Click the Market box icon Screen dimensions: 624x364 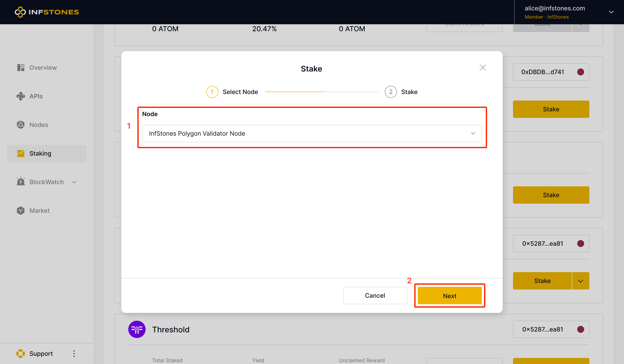point(21,210)
